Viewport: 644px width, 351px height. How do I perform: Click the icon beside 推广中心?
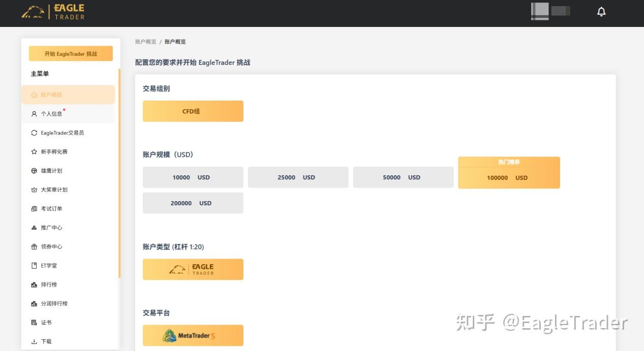tap(34, 228)
